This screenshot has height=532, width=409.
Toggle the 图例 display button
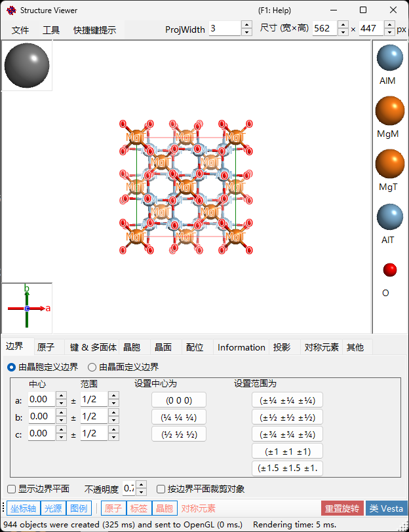(79, 508)
